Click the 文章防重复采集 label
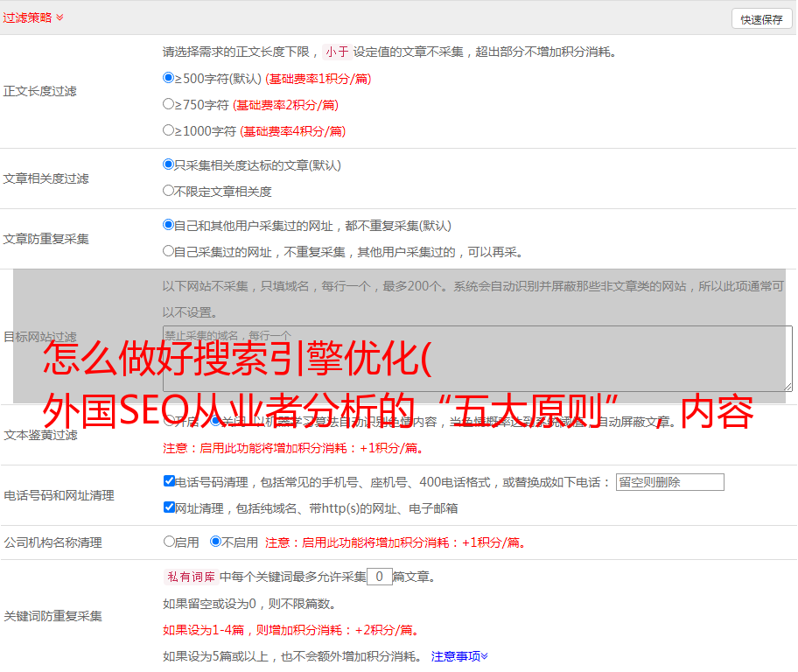The height and width of the screenshot is (672, 798). pyautogui.click(x=46, y=239)
